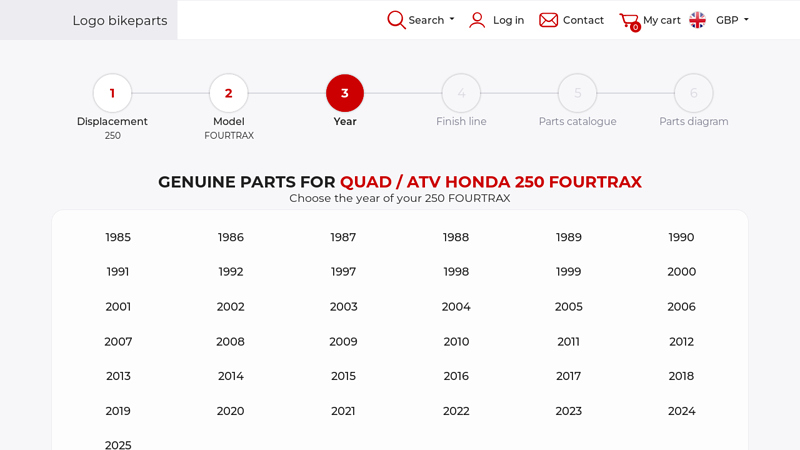This screenshot has height=450, width=800.
Task: Select the current step 3 Year circle
Action: coord(345,93)
